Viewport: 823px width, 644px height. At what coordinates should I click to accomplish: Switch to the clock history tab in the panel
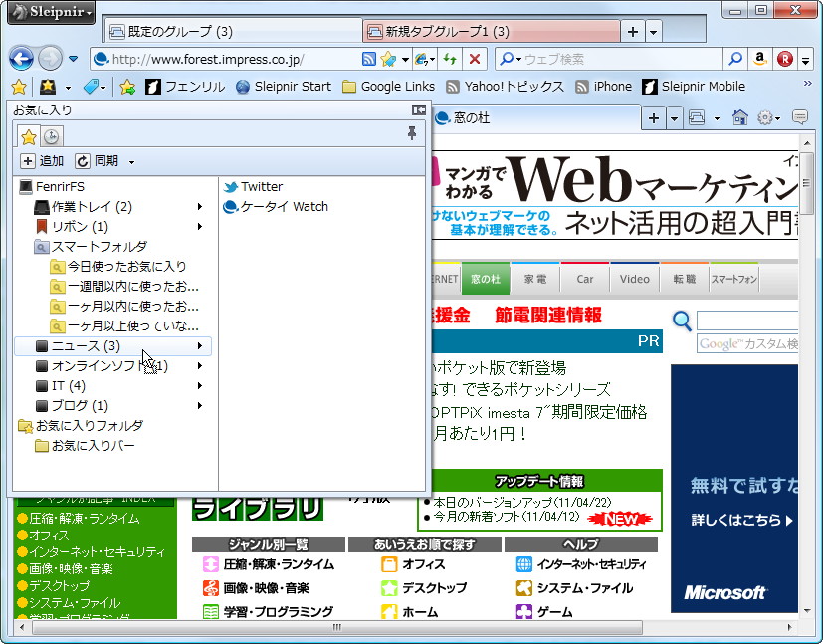(52, 136)
